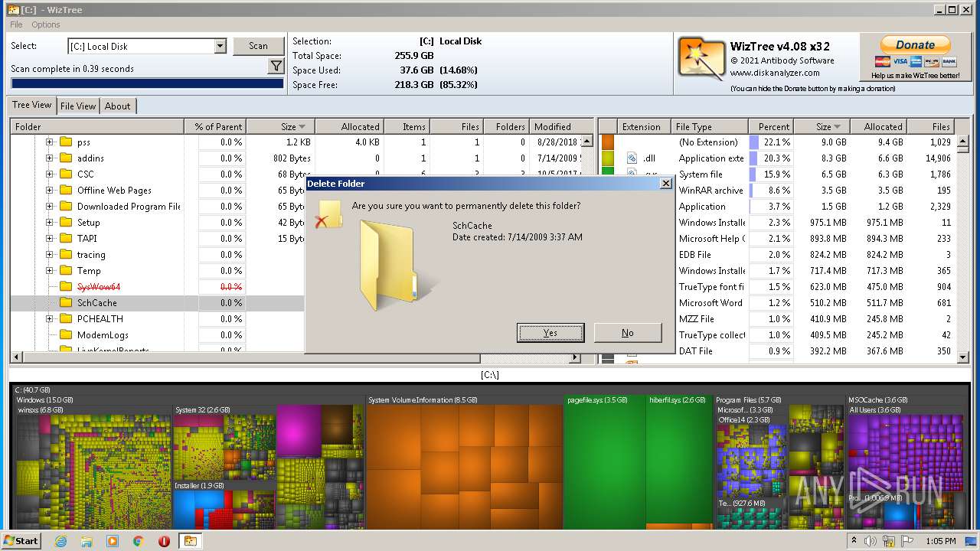Click the .dll file type icon
The image size is (980, 551).
tap(632, 158)
